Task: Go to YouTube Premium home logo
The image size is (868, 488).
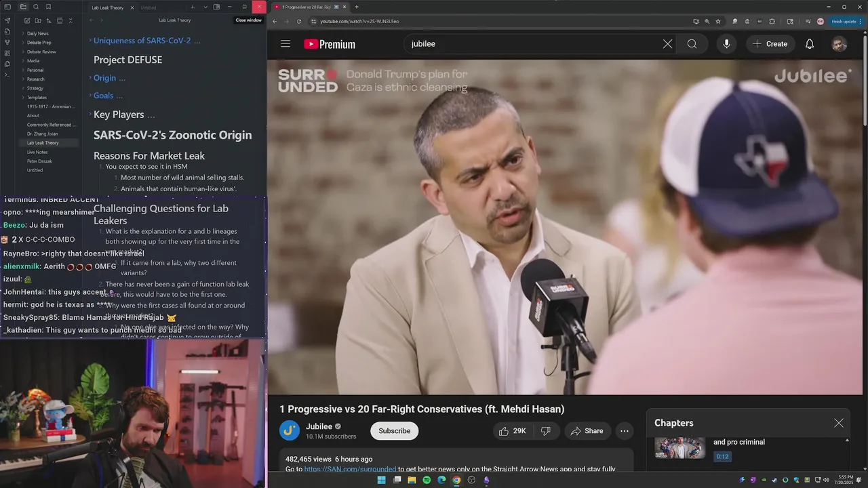Action: (x=330, y=44)
